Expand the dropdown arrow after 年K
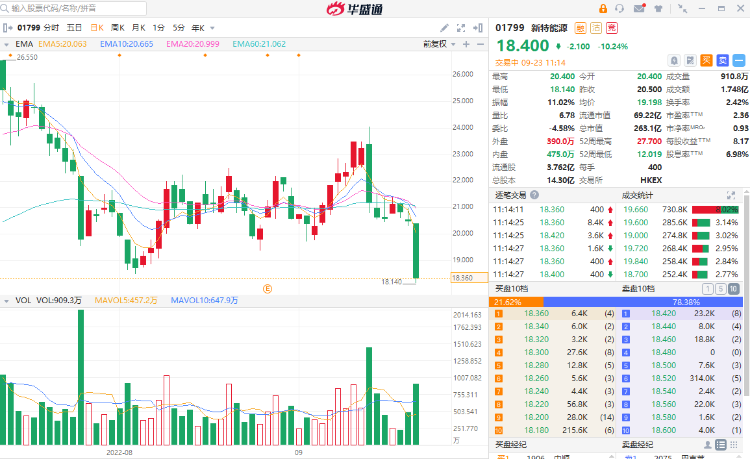Viewport: 750px width, 459px height. (x=213, y=28)
